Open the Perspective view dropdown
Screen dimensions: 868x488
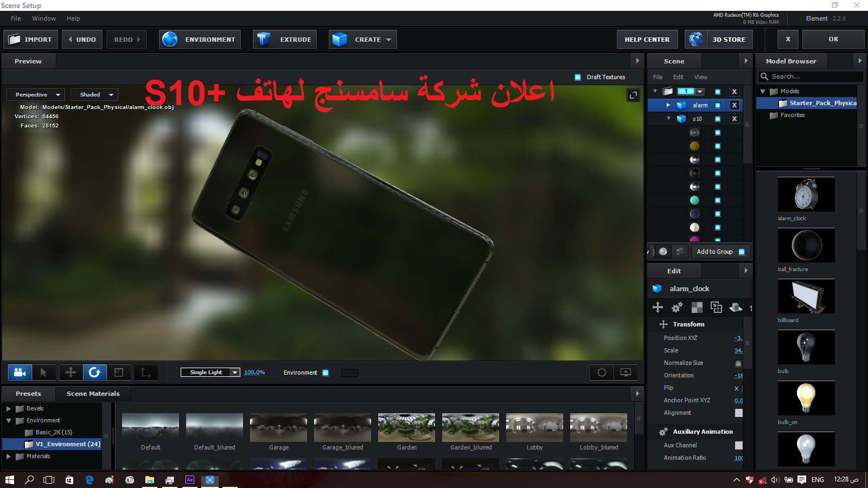pyautogui.click(x=36, y=95)
